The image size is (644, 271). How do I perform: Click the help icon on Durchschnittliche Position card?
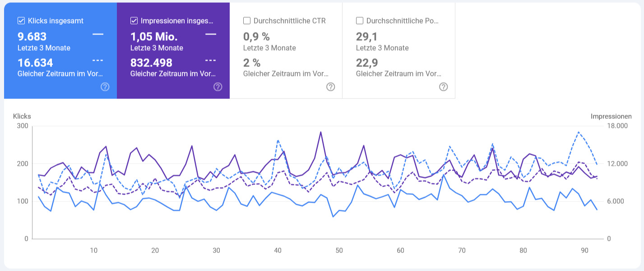[x=443, y=86]
